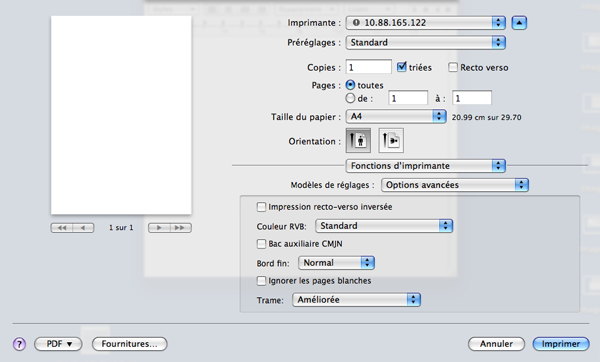This screenshot has width=600, height=362.
Task: Open the Couleur RVB dropdown
Action: point(384,226)
